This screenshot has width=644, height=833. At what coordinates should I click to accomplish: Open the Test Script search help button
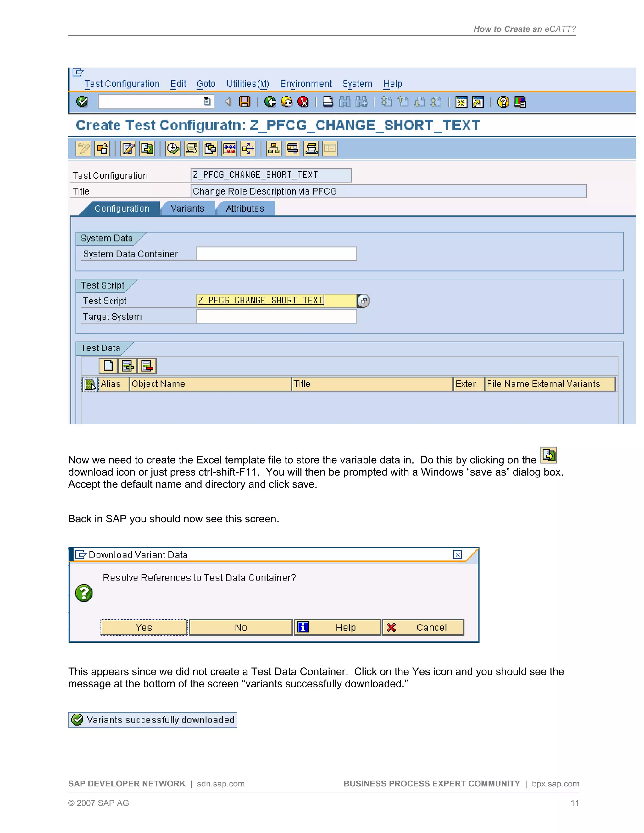click(363, 301)
